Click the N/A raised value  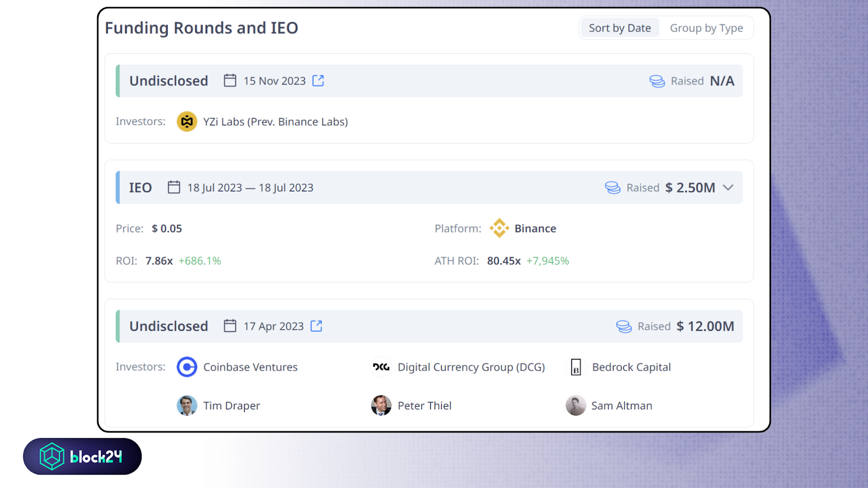[722, 81]
